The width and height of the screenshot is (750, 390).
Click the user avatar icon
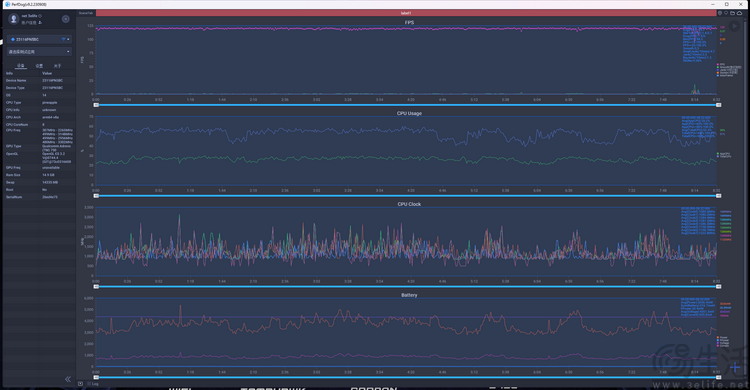tap(13, 19)
